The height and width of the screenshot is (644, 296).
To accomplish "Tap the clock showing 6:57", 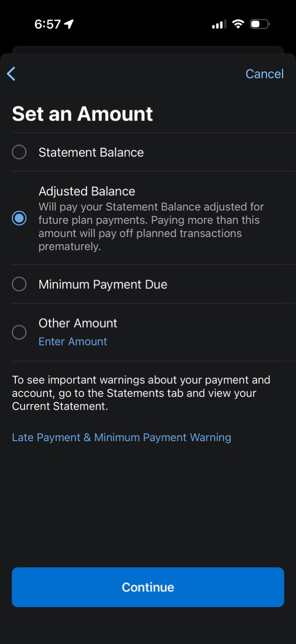I will pyautogui.click(x=47, y=23).
